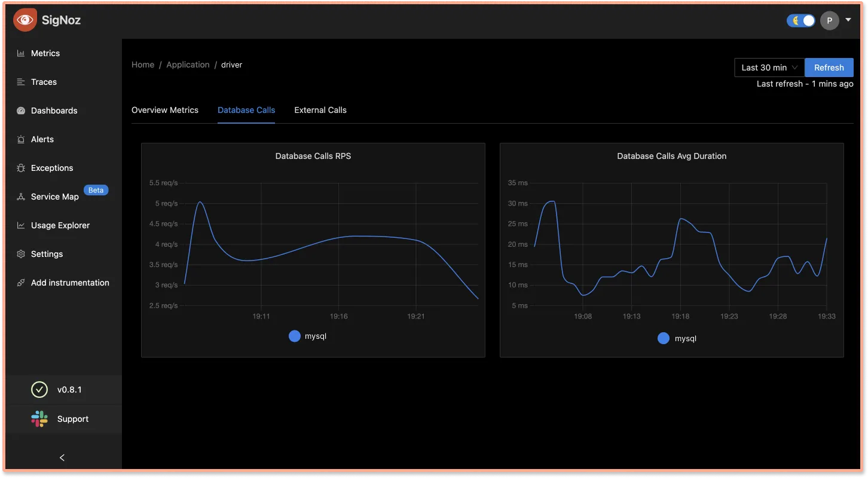Image resolution: width=868 pixels, height=478 pixels.
Task: Click mysql legend label under Avg Duration chart
Action: pyautogui.click(x=686, y=338)
